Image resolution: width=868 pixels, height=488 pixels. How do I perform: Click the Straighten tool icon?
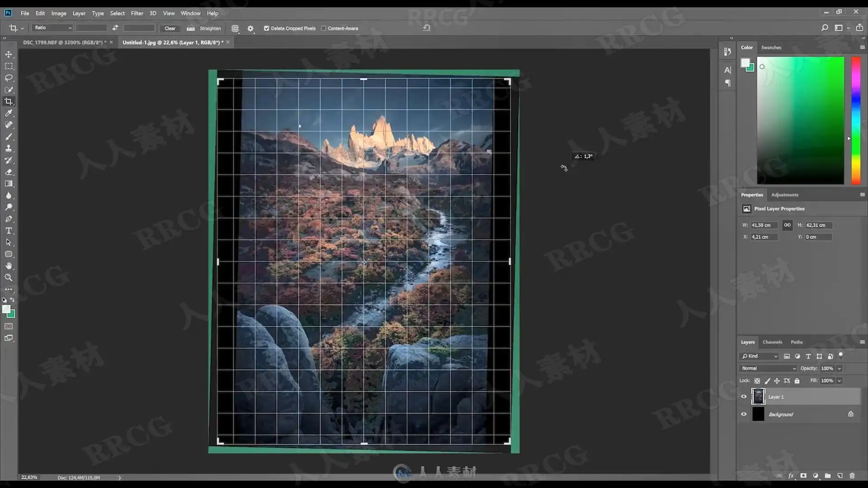[x=191, y=28]
